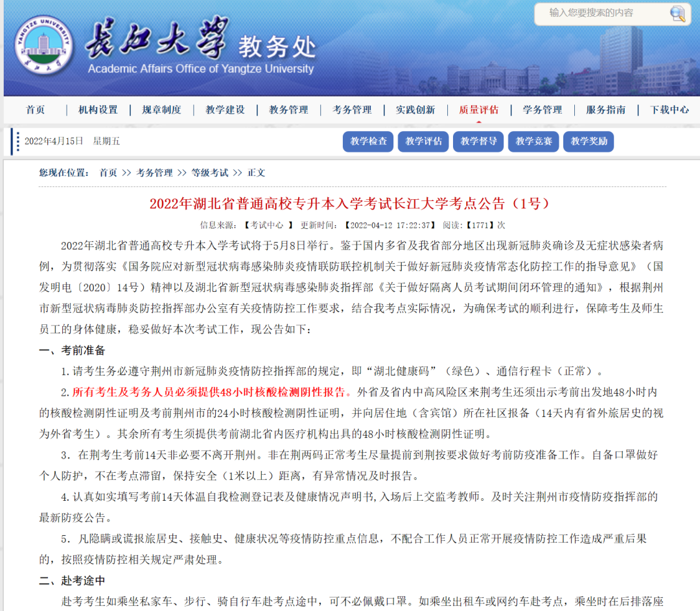Click the heading 一、考前准备
This screenshot has height=611, width=700.
click(72, 350)
